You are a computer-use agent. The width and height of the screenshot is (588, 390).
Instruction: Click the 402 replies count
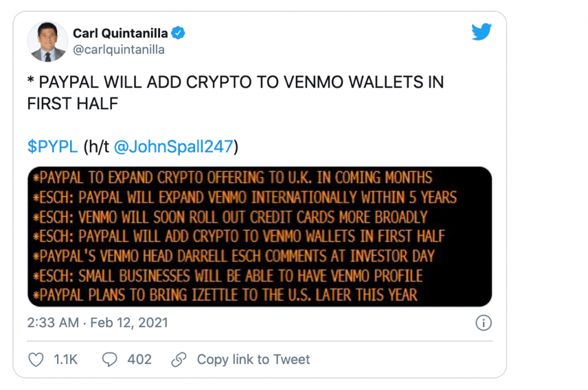pos(139,359)
